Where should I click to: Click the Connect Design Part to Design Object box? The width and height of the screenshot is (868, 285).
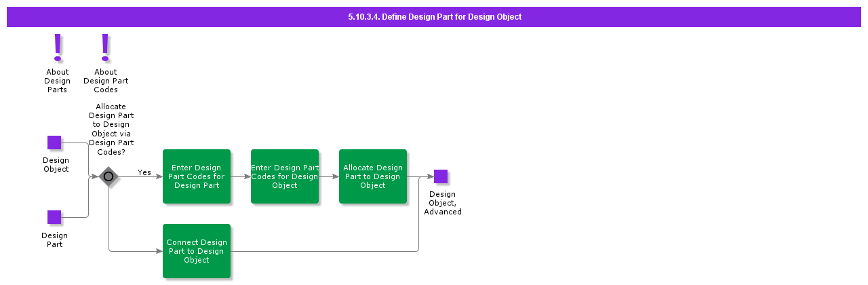(x=197, y=251)
